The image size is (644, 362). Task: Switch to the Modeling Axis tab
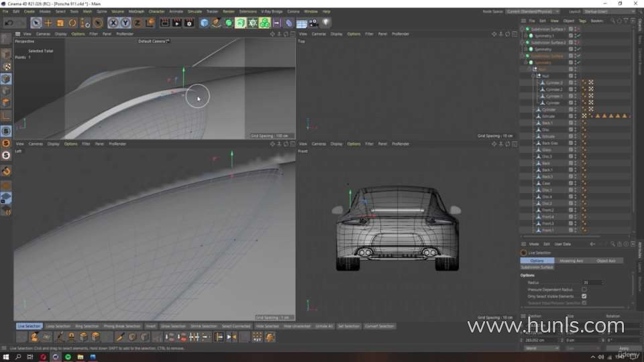tap(572, 260)
